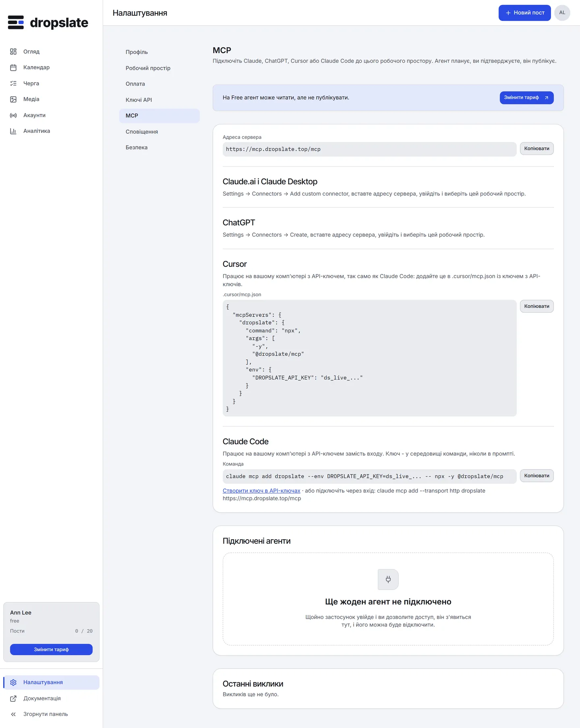Collapse sidebar via Згорнути панель
580x728 pixels.
[51, 714]
